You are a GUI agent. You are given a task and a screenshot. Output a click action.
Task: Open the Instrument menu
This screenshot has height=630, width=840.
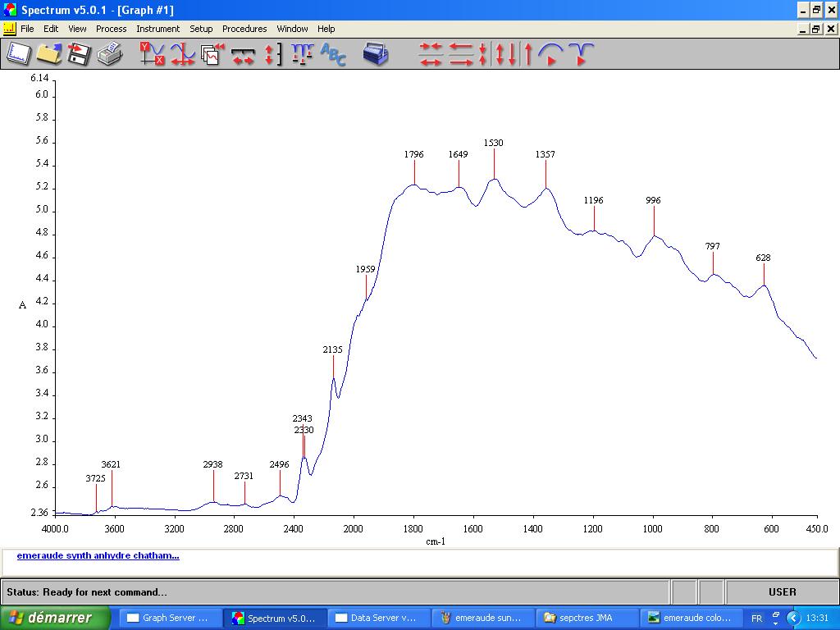(x=157, y=29)
